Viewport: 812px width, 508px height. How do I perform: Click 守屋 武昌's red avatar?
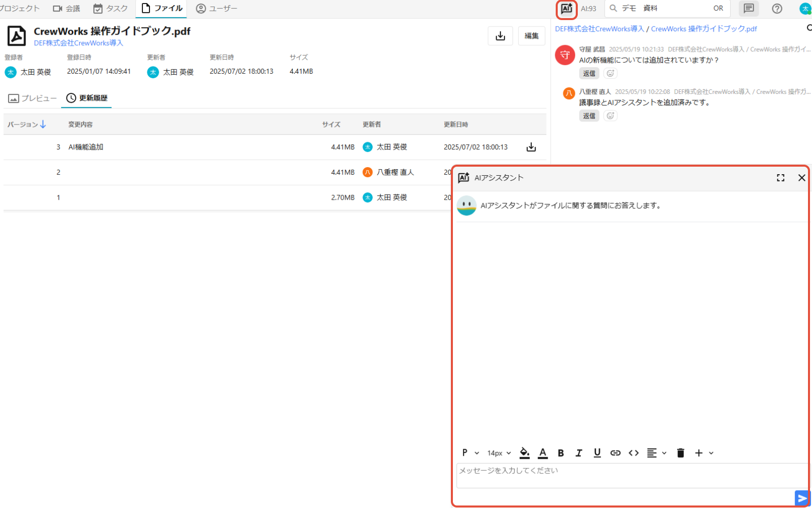pos(565,55)
